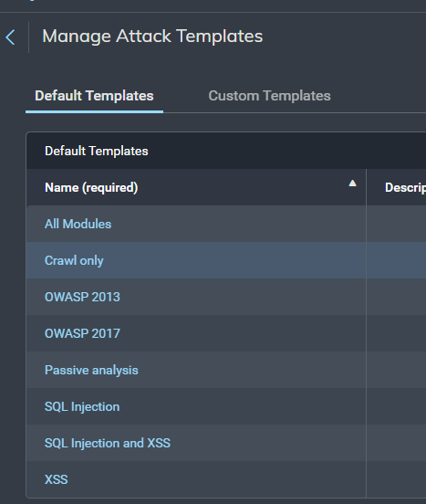Click the Manage Attack Templates heading

click(152, 36)
